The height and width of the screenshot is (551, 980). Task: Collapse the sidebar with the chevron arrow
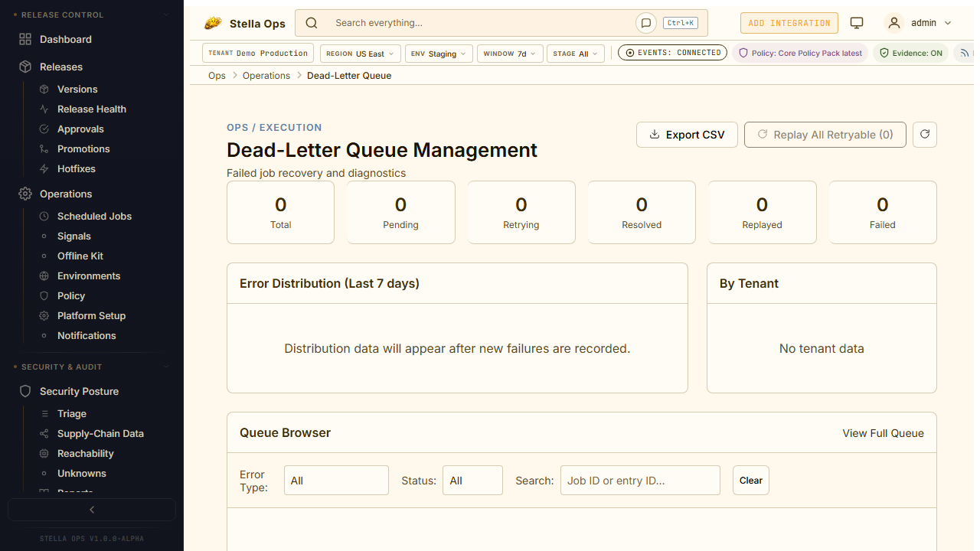click(92, 510)
